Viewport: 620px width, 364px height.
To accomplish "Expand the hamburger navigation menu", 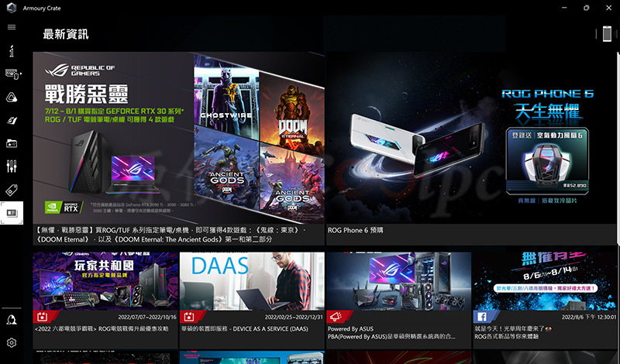I will tap(12, 27).
